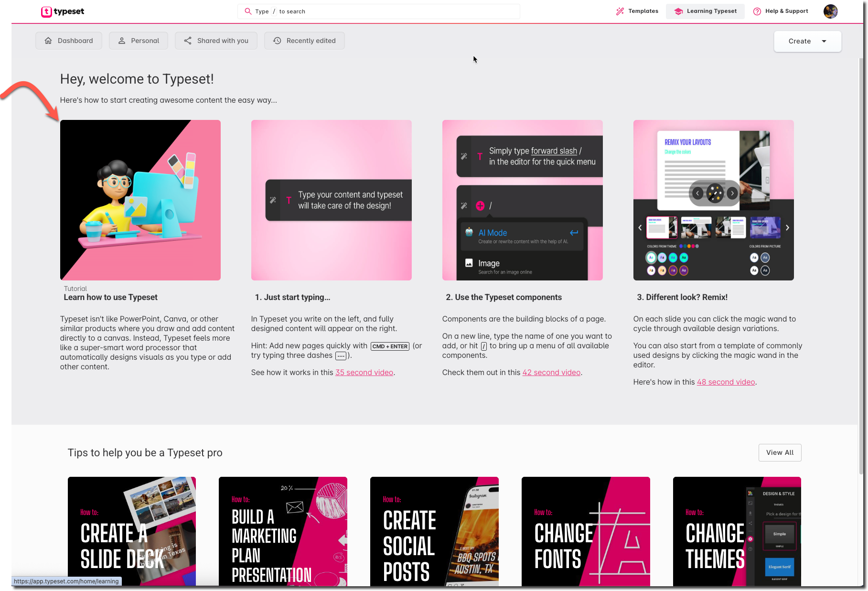This screenshot has width=868, height=591.
Task: Open the 35 second video link
Action: click(364, 373)
